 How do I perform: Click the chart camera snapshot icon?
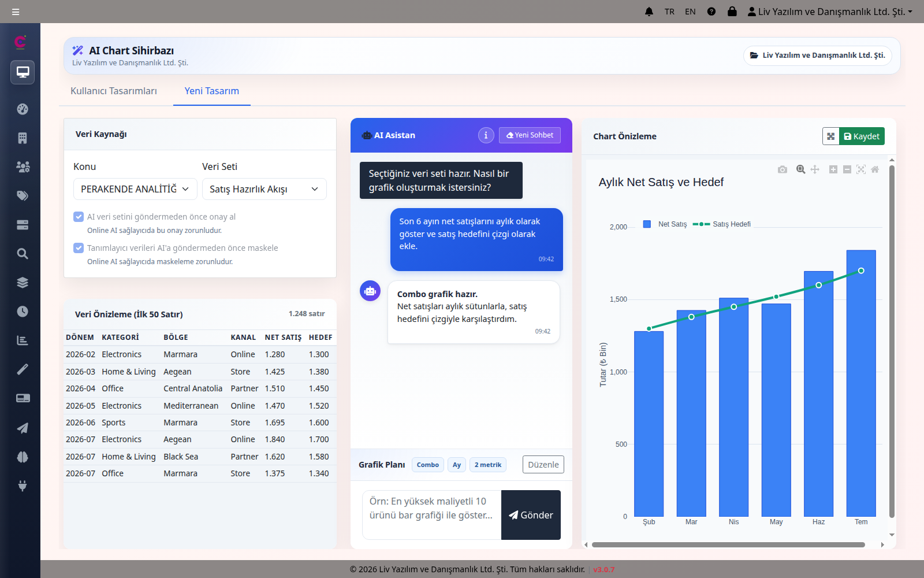coord(783,169)
